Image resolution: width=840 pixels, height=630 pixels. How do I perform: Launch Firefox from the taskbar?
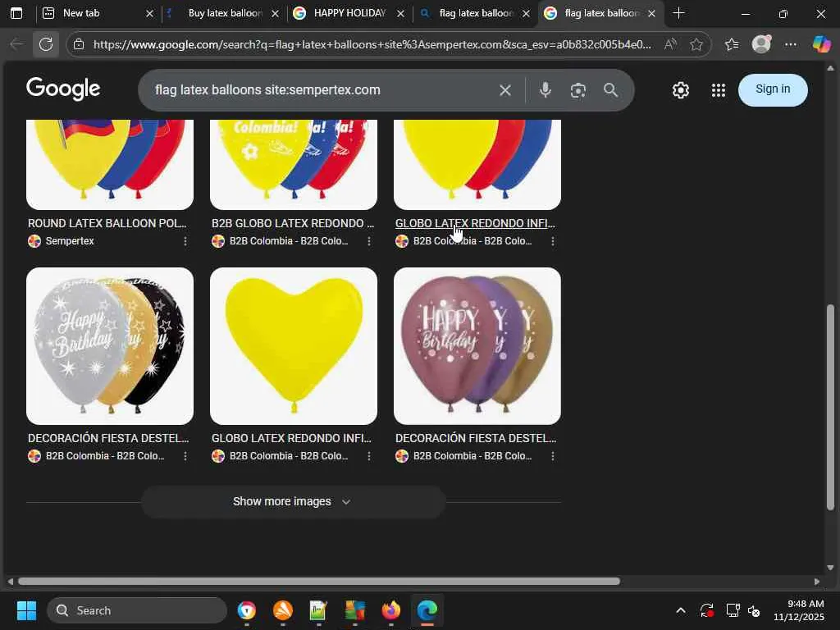point(391,610)
